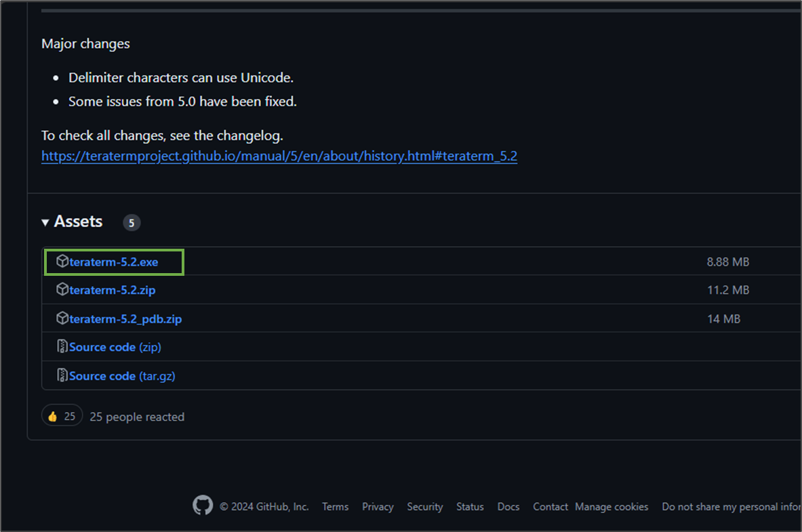Image resolution: width=802 pixels, height=532 pixels.
Task: Click Do not share my personal information
Action: [x=731, y=506]
